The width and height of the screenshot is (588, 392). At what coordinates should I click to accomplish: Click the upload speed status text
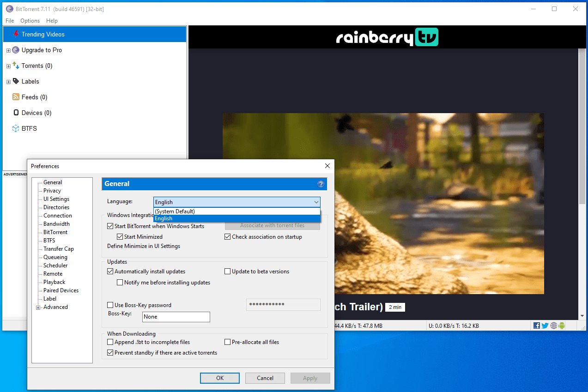(454, 326)
